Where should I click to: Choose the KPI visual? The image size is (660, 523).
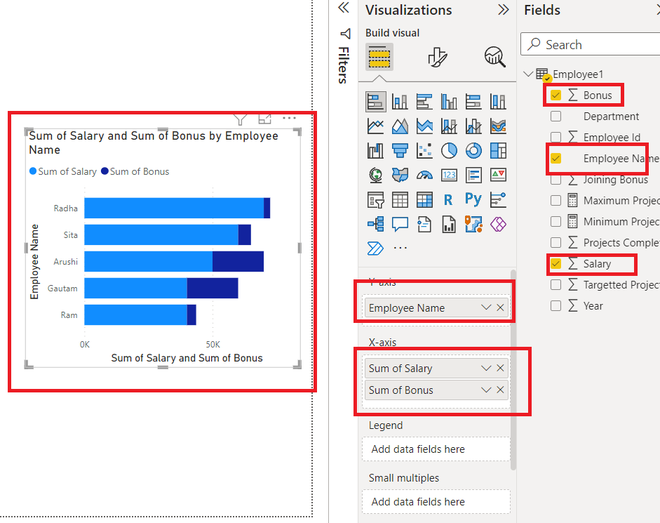tap(498, 175)
